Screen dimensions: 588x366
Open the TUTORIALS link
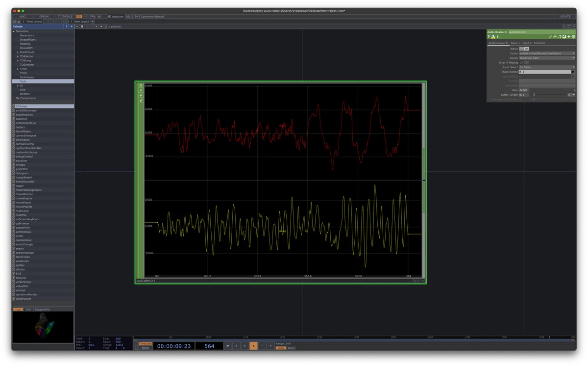(65, 16)
